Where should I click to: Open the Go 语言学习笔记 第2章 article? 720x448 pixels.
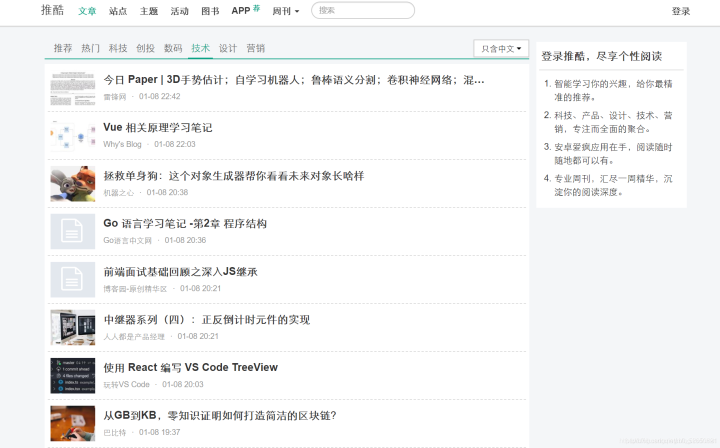(x=185, y=224)
